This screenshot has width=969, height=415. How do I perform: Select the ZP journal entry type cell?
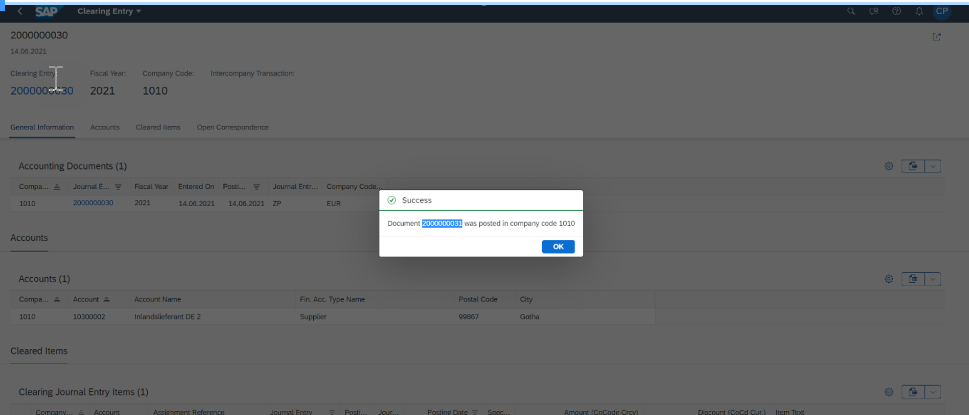pos(276,203)
